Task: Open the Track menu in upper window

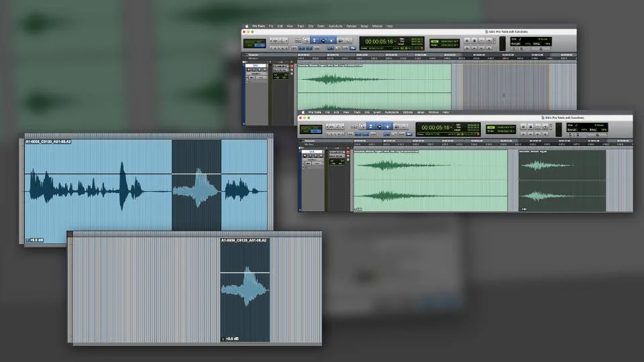Action: 301,26
